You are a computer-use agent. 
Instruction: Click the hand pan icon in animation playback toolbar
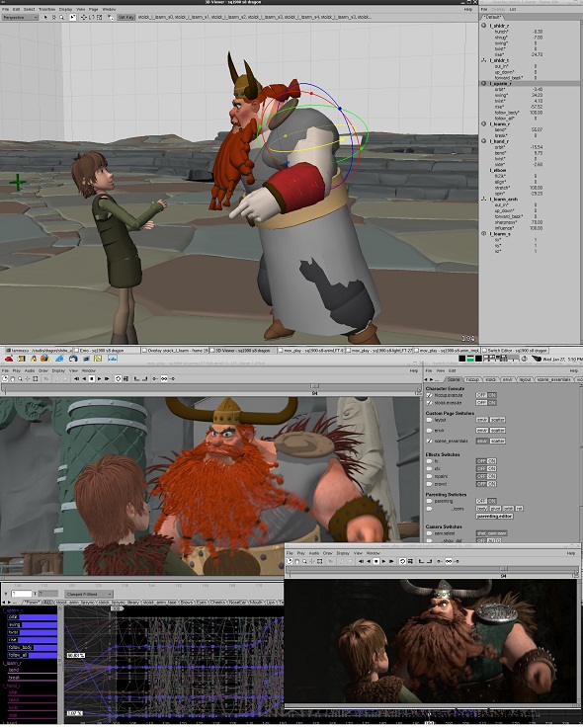(x=13, y=379)
